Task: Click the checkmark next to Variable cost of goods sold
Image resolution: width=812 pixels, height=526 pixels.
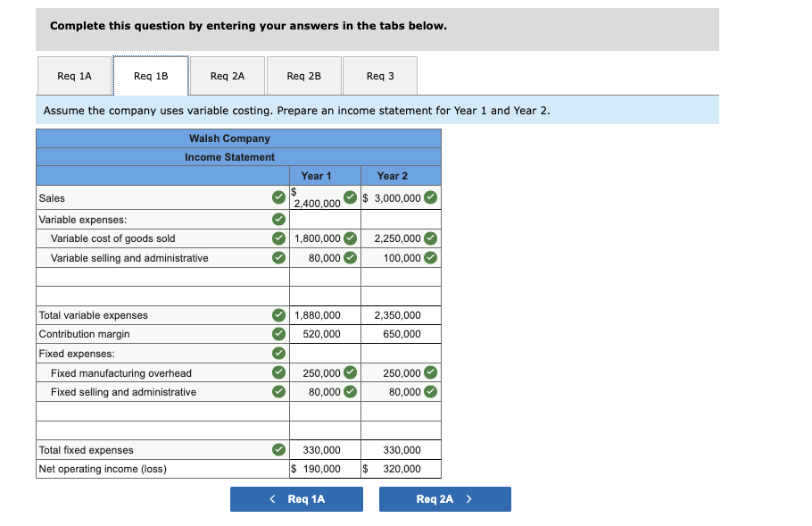Action: [x=279, y=238]
